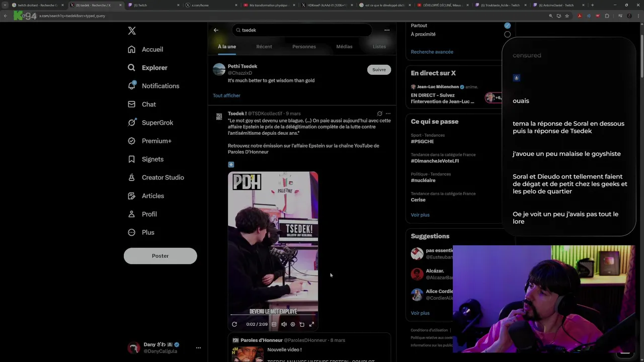Screen dimensions: 644x362
Task: Open the Plus more menu
Action: [x=141, y=232]
